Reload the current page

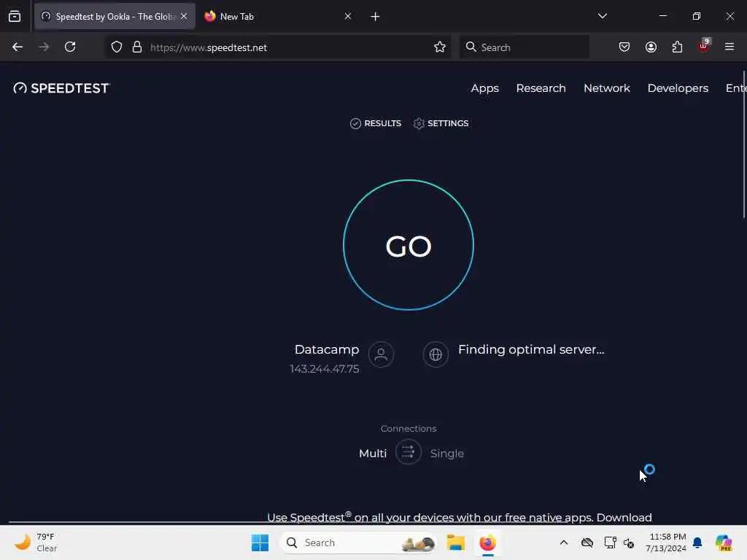pyautogui.click(x=70, y=47)
